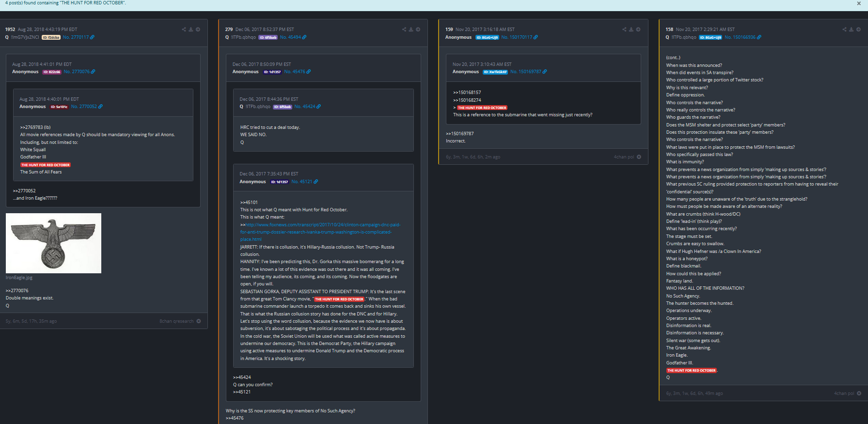Click chain icon beside No. 45494
Image resolution: width=868 pixels, height=424 pixels.
pos(304,37)
